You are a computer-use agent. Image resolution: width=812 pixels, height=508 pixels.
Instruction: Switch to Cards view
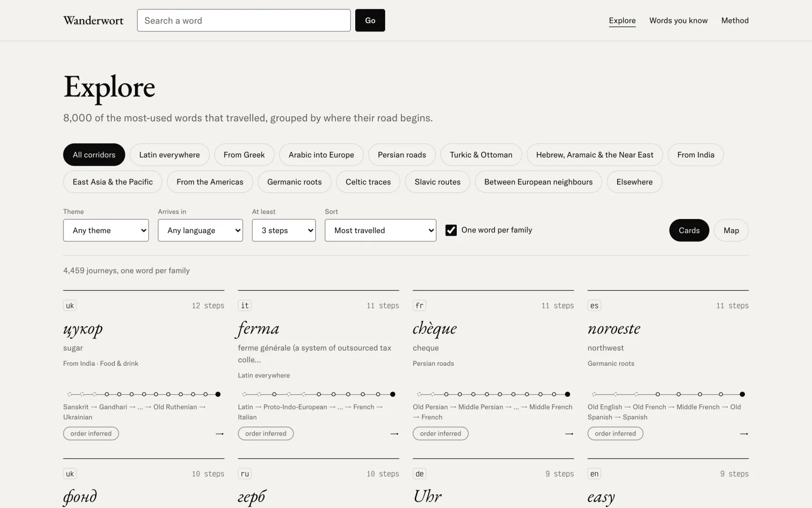coord(689,230)
